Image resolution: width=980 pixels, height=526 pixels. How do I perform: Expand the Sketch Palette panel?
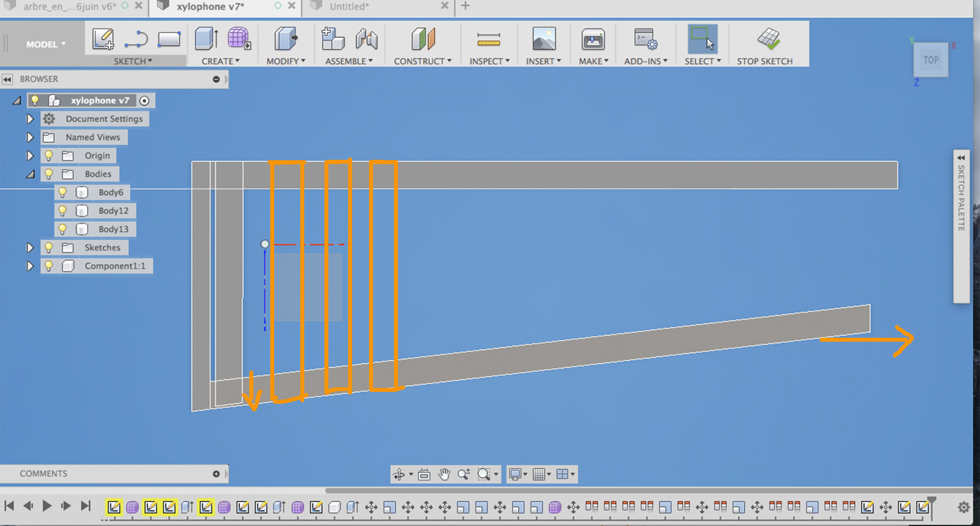click(961, 158)
